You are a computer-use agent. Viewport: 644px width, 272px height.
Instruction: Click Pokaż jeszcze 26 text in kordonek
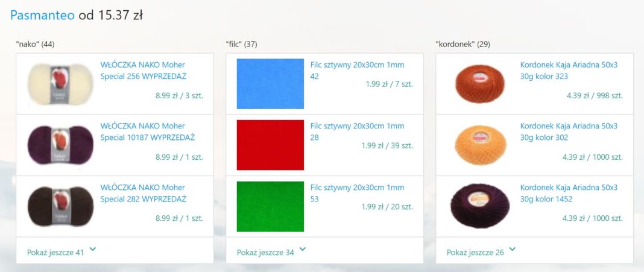[x=475, y=253]
